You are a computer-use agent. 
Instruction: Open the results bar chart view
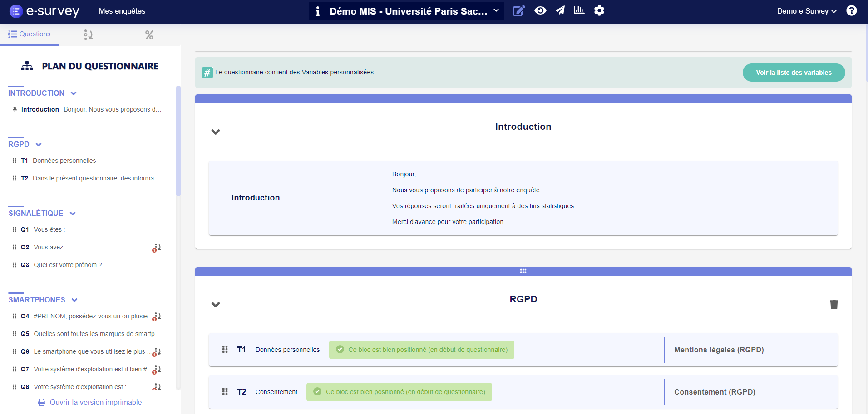pos(579,10)
